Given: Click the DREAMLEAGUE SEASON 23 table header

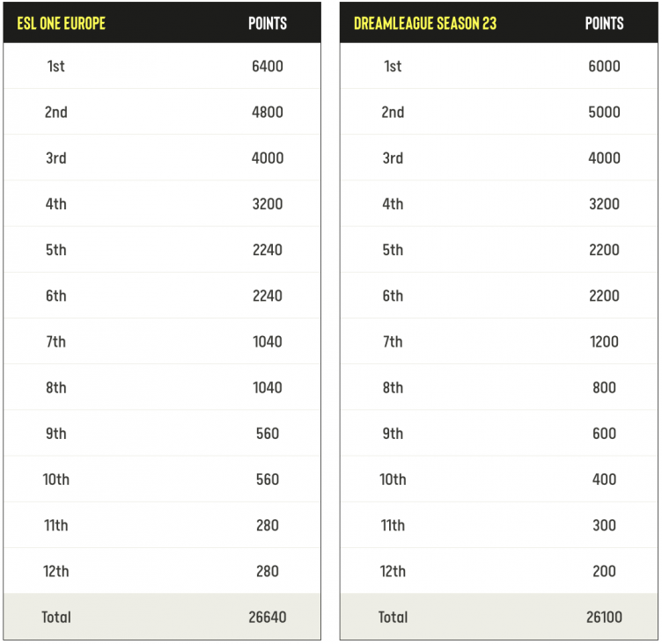Looking at the screenshot, I should click(x=425, y=23).
